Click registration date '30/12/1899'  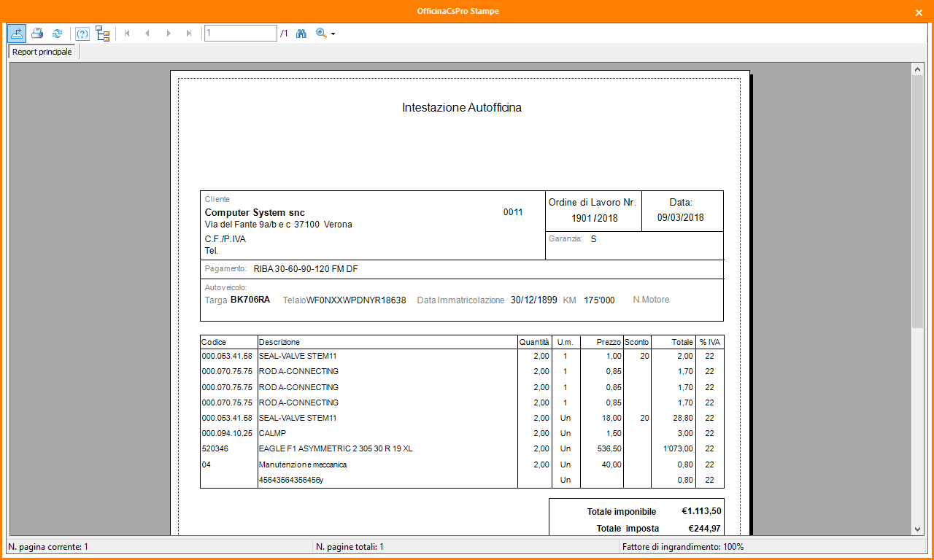(533, 300)
